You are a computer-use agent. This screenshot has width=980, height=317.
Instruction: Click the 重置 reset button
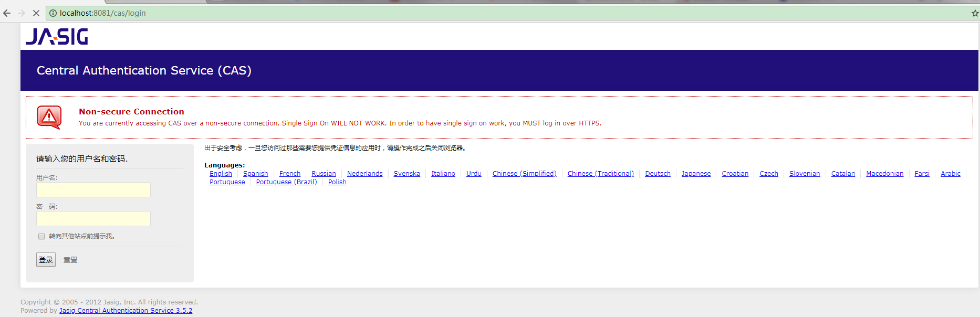70,260
